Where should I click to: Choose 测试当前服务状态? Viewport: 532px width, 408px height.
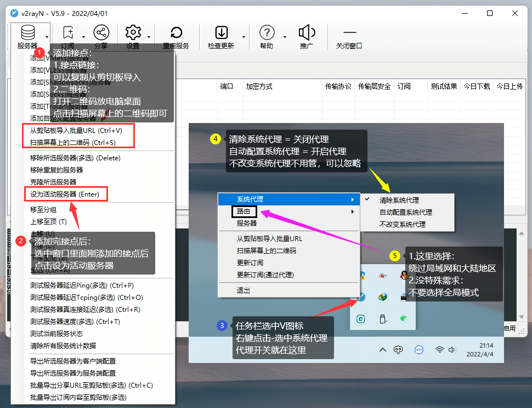tap(56, 334)
